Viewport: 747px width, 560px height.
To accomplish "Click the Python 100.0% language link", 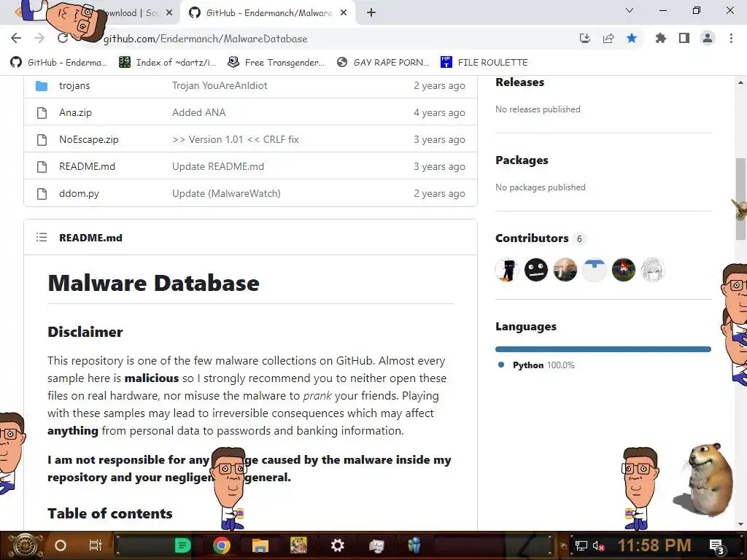I will [536, 365].
